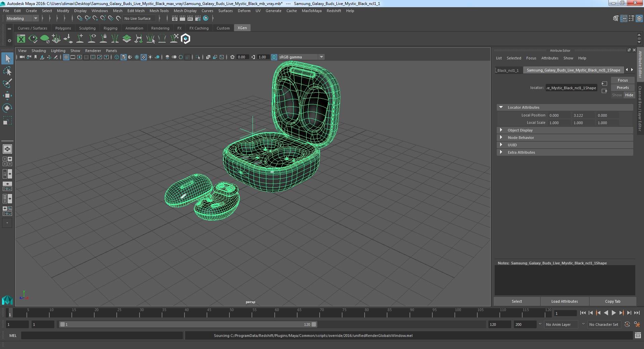Click the clear XGen preview leaf icon
The image size is (644, 349).
45,39
